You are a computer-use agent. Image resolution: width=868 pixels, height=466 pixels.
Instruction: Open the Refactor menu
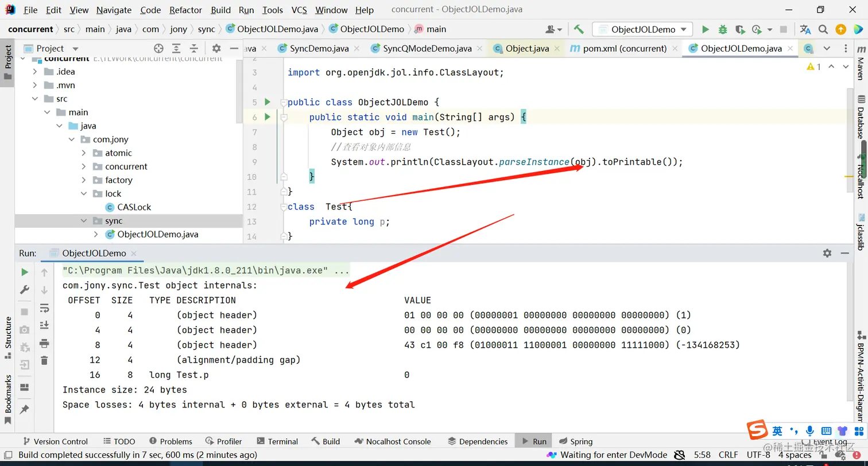tap(186, 10)
